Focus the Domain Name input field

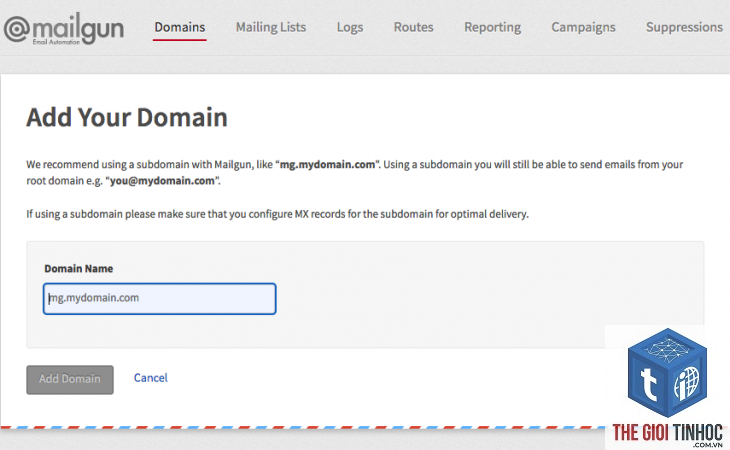pyautogui.click(x=160, y=299)
